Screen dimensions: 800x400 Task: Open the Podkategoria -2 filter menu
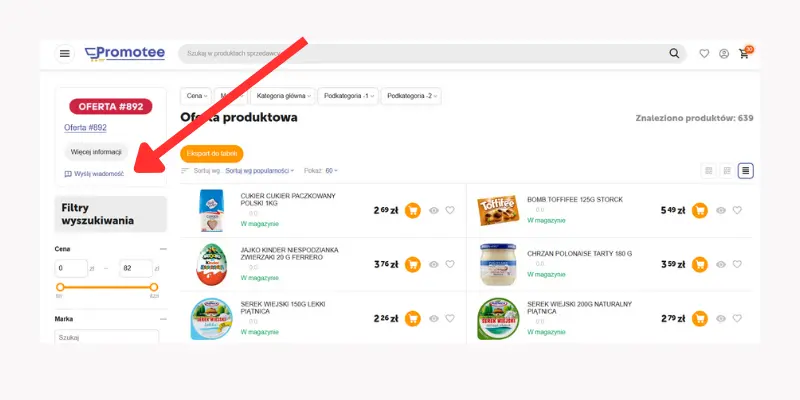(411, 96)
